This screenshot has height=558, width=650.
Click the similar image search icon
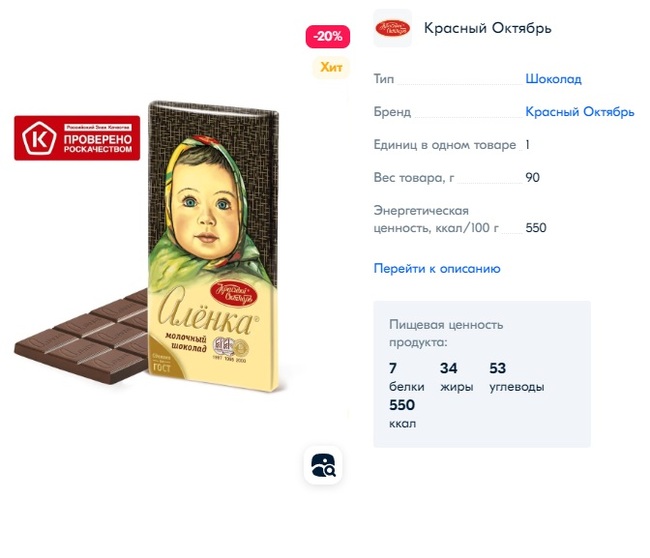[323, 465]
